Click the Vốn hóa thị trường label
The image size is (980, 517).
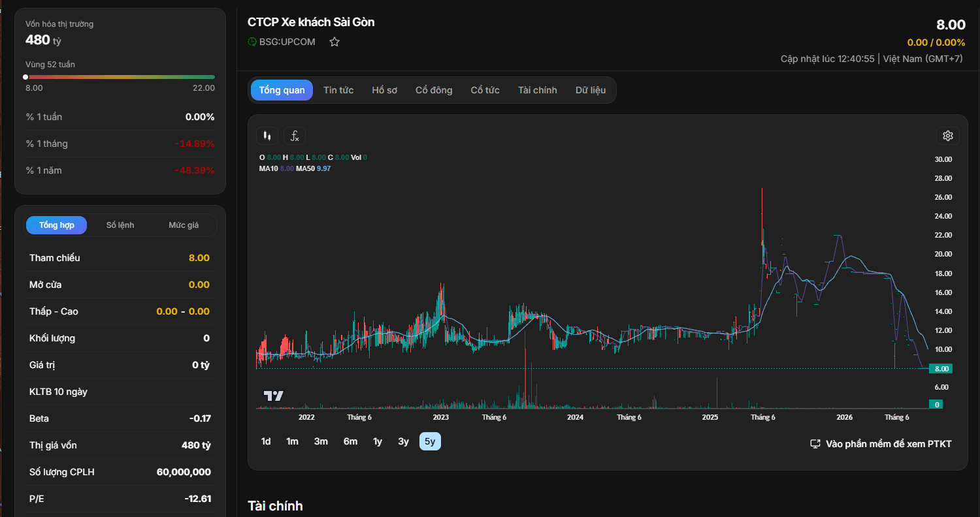[59, 24]
